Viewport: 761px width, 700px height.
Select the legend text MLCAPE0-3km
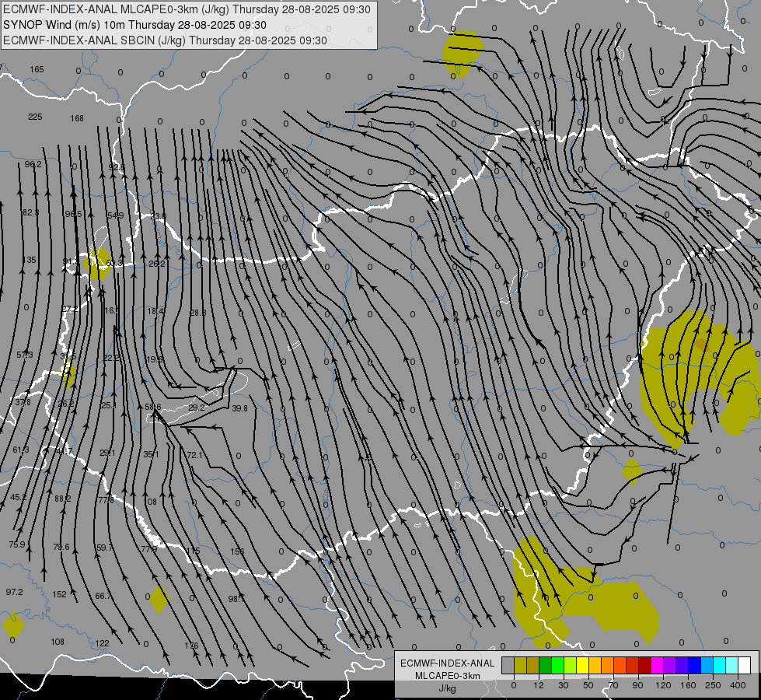(448, 676)
